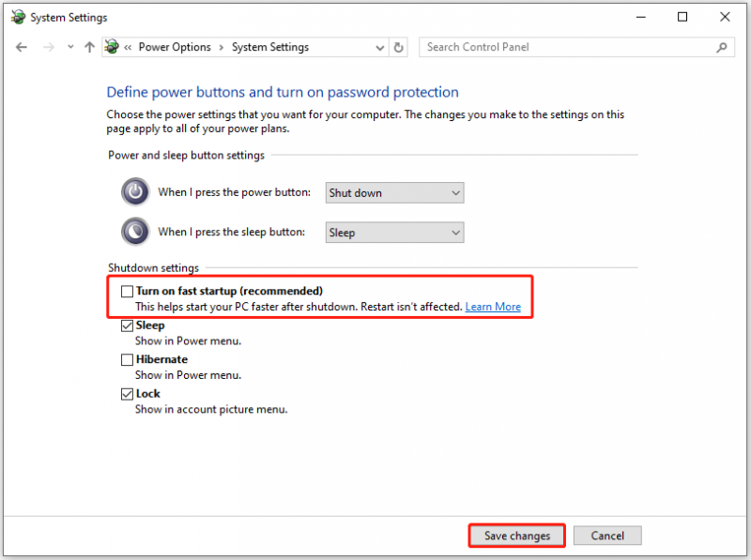This screenshot has width=751, height=560.
Task: Select System Settings breadcrumb item
Action: tap(270, 47)
